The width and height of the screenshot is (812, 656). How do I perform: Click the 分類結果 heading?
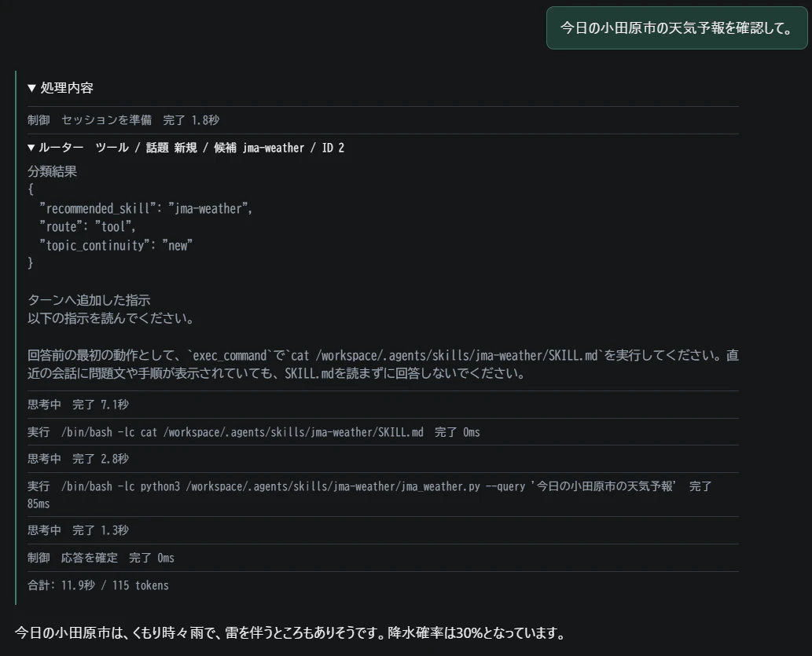click(53, 171)
